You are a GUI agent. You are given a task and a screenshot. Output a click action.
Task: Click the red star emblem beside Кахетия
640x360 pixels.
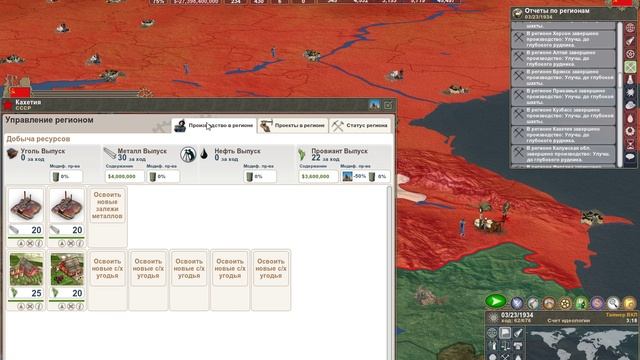tap(8, 105)
